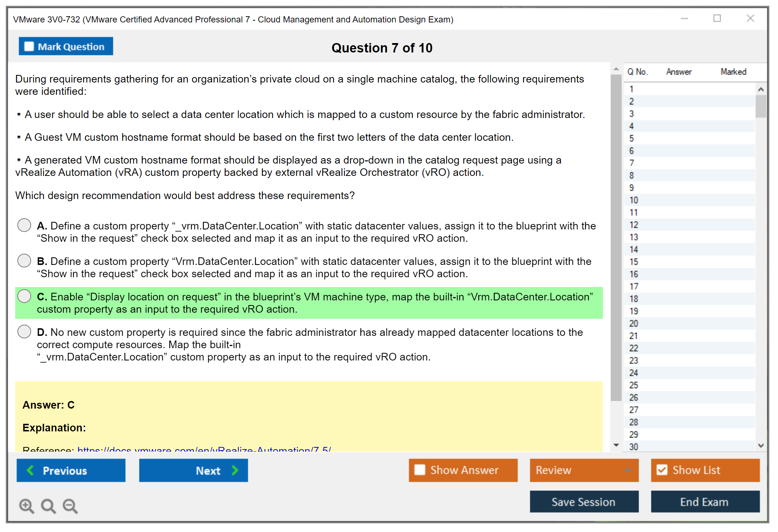Screen dimensions: 778x532
Task: Choose answer option D radio button
Action: 24,332
